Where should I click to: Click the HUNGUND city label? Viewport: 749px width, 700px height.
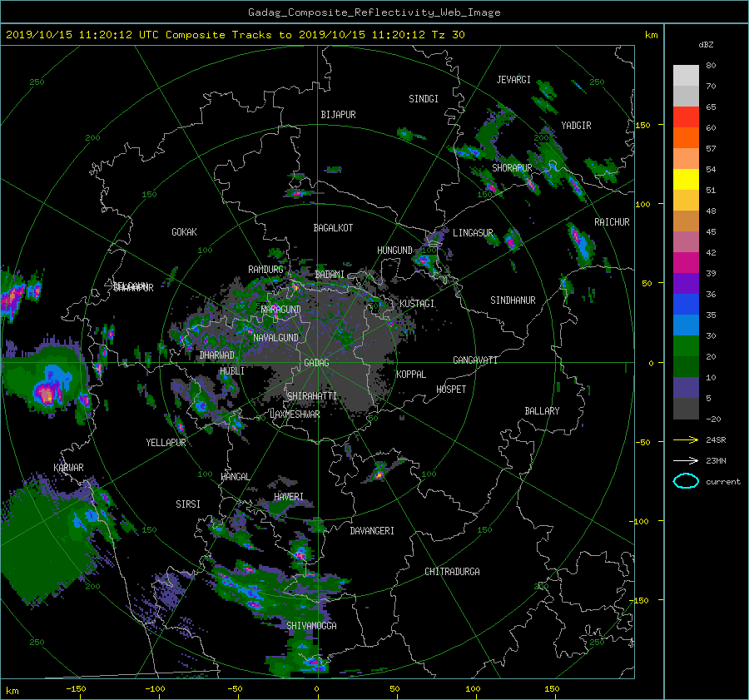click(x=394, y=251)
